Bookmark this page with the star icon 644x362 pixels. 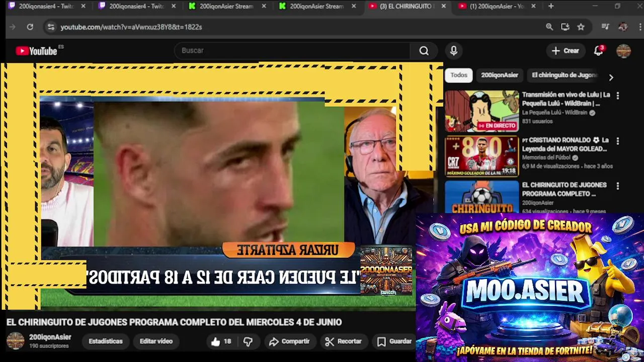(x=581, y=27)
